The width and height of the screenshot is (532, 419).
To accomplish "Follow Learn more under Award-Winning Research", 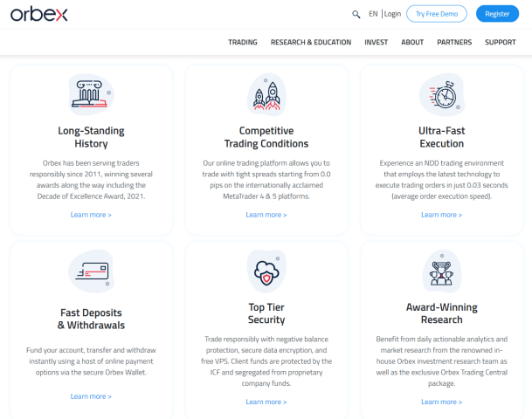I will [442, 402].
